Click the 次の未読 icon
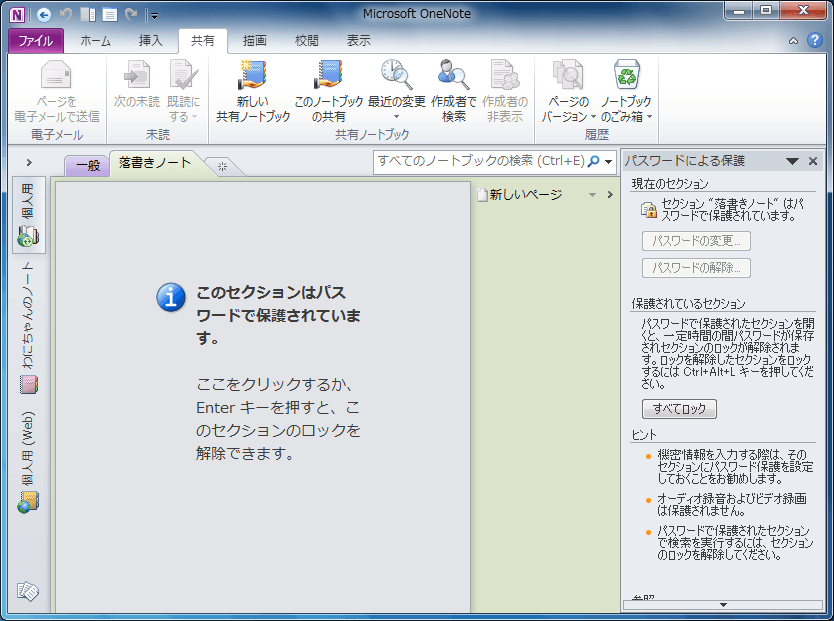 click(137, 74)
